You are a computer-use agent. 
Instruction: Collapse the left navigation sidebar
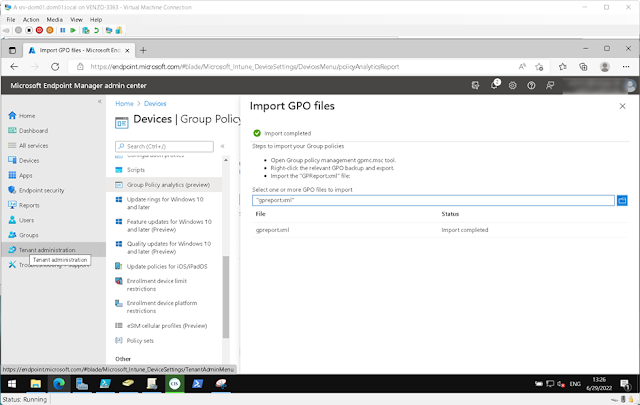pyautogui.click(x=100, y=101)
